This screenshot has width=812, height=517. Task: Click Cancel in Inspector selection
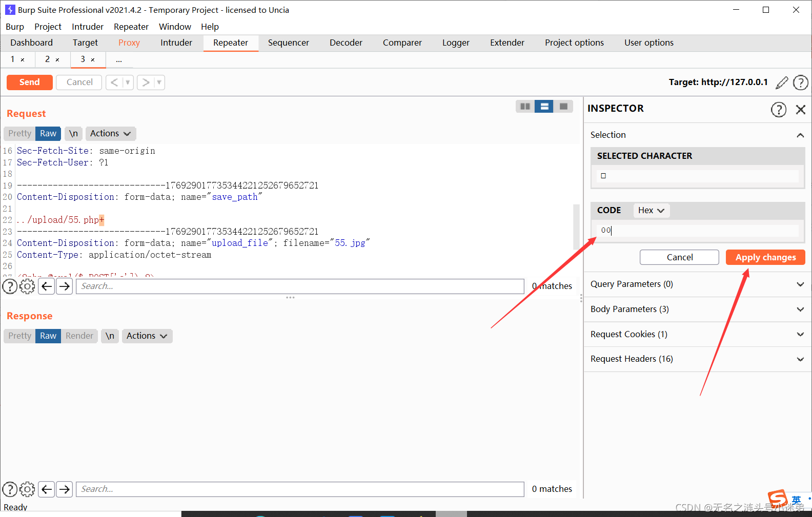(x=679, y=257)
